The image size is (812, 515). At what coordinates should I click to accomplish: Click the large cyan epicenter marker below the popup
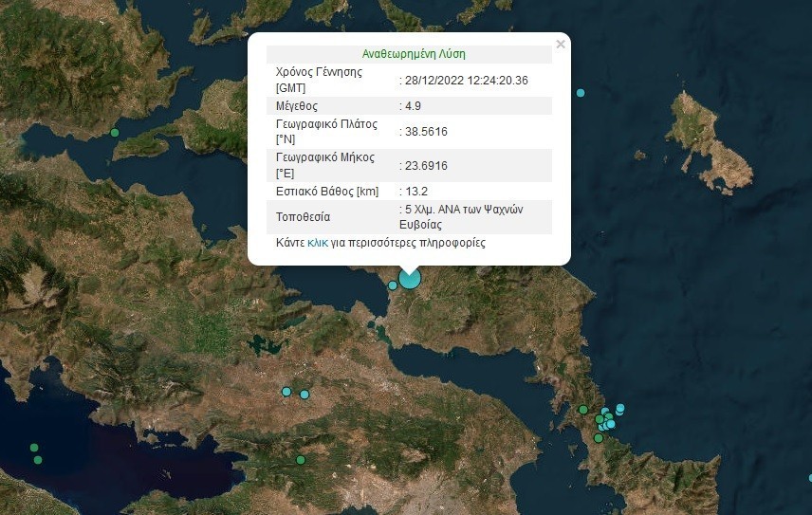click(x=409, y=278)
